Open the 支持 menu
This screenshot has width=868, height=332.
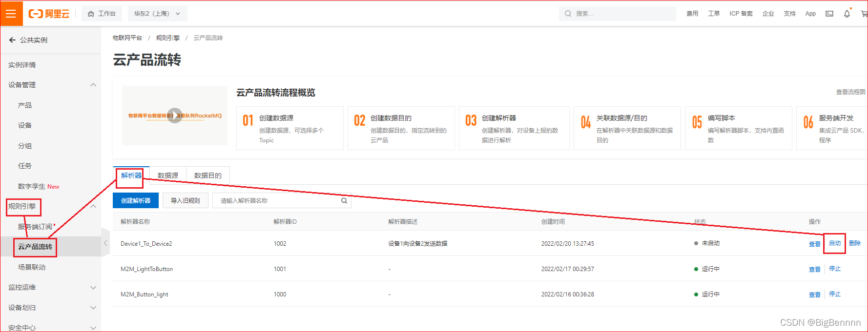click(x=790, y=14)
